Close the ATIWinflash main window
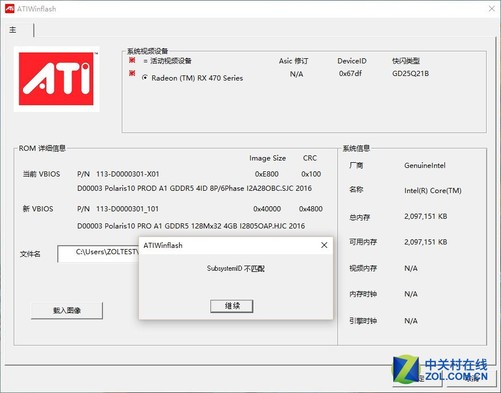Image resolution: width=501 pixels, height=393 pixels. point(492,9)
